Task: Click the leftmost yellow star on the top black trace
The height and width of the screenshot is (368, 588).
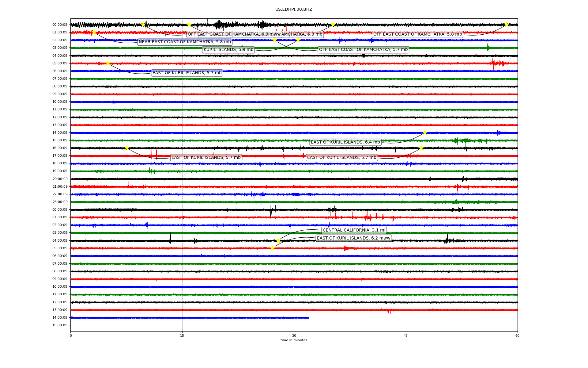Action: pyautogui.click(x=143, y=25)
